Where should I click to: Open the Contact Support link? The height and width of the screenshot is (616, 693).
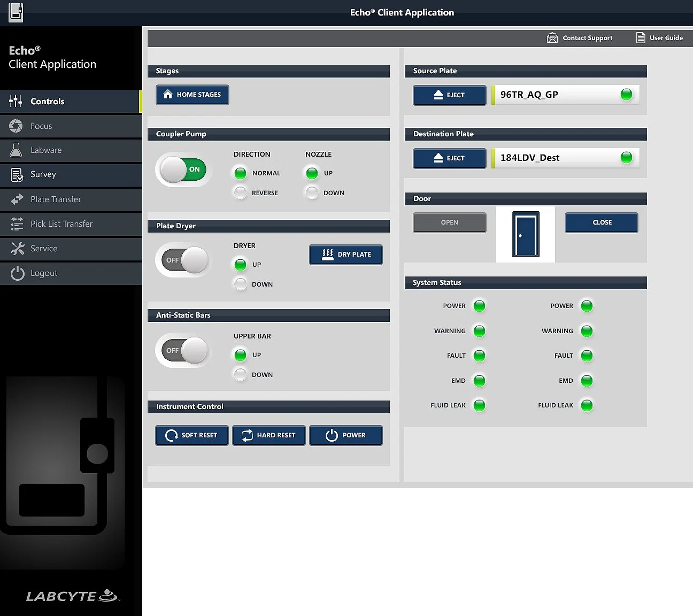coord(580,38)
